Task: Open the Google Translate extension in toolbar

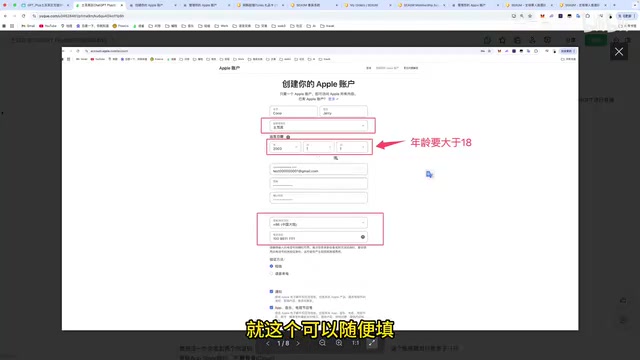Action: 578,16
